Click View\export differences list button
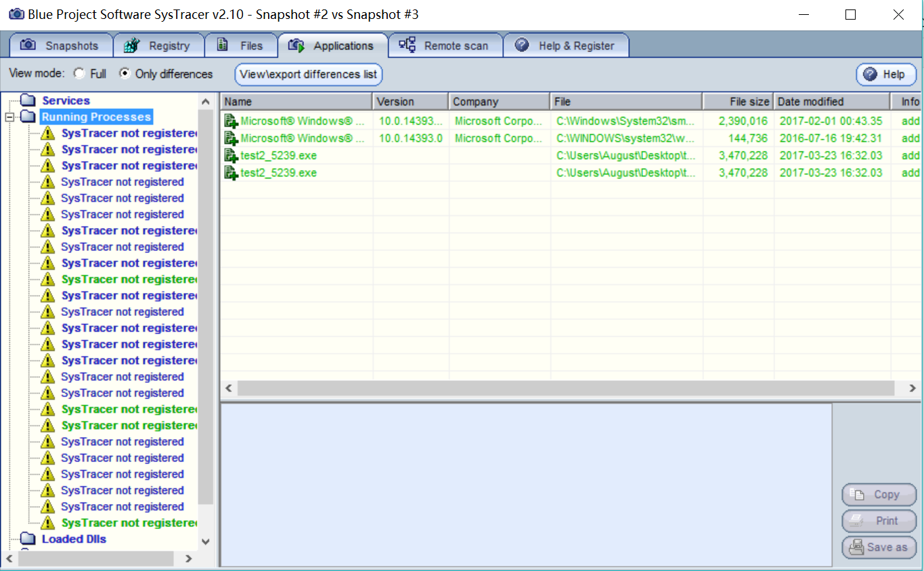This screenshot has width=924, height=571. 309,74
